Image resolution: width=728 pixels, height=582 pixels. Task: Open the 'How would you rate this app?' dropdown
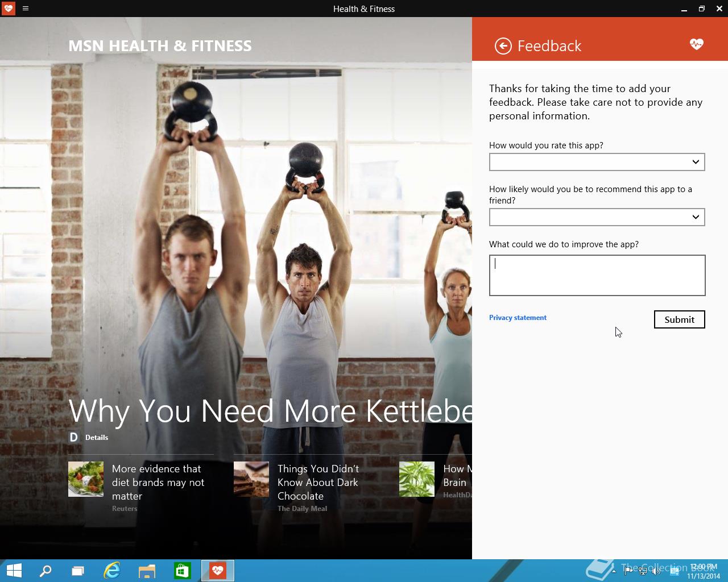tap(597, 162)
